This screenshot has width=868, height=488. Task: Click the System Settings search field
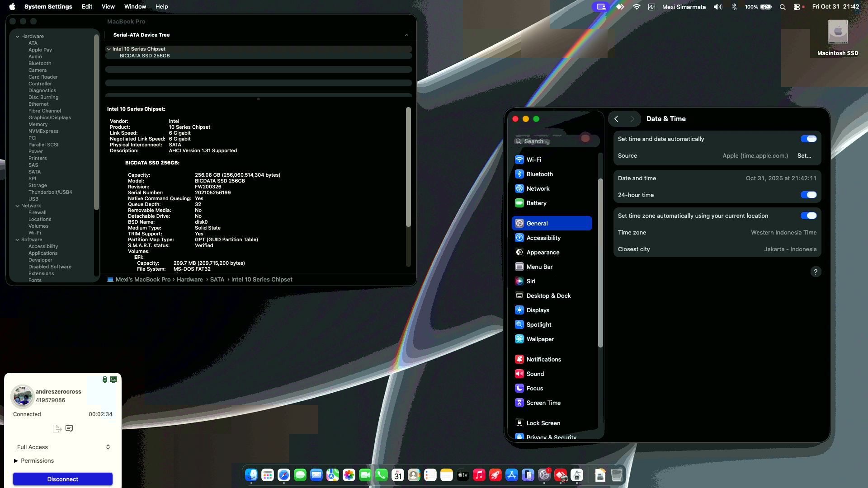click(556, 141)
